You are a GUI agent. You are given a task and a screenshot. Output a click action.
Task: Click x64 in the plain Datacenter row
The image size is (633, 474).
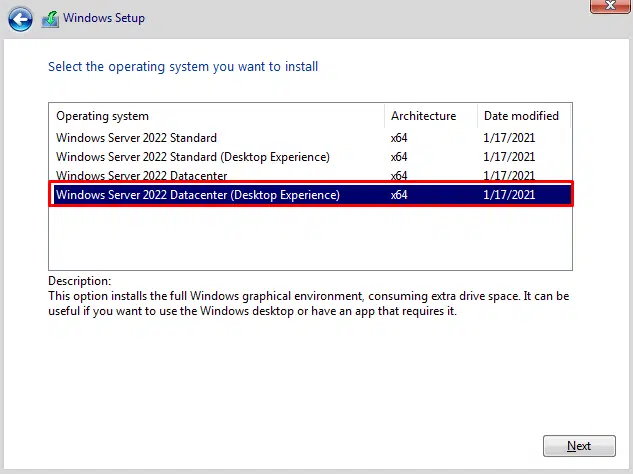(x=399, y=176)
